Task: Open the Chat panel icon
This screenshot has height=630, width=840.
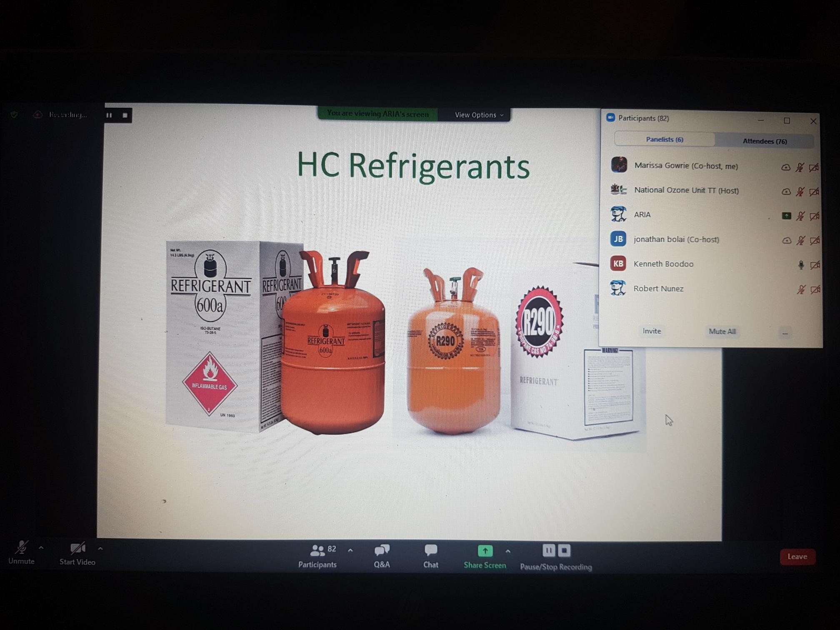Action: click(430, 551)
